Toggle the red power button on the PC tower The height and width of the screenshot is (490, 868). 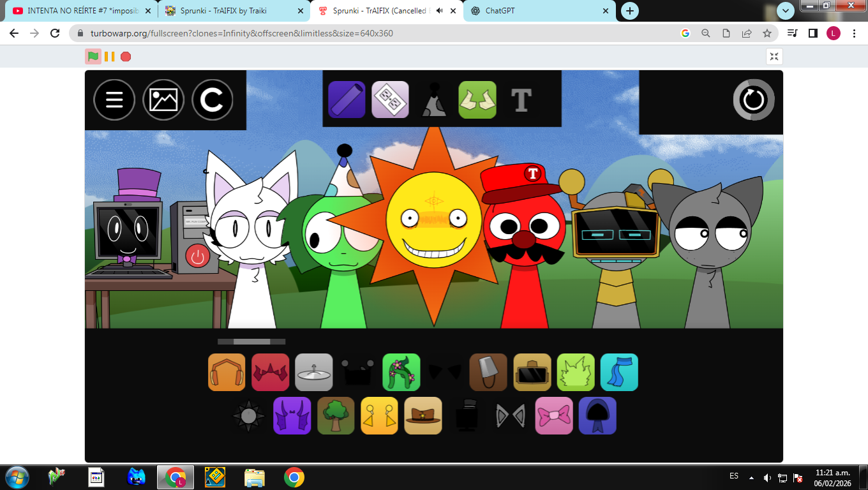pyautogui.click(x=197, y=256)
